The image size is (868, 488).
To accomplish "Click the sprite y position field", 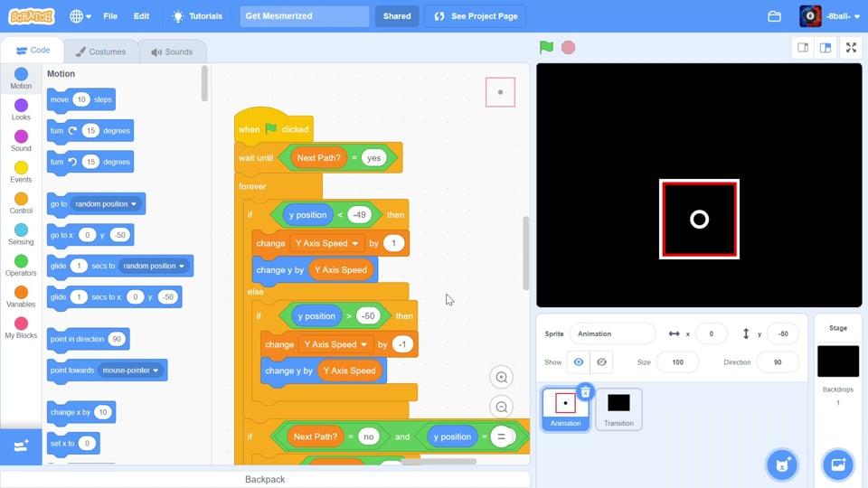I will click(783, 333).
